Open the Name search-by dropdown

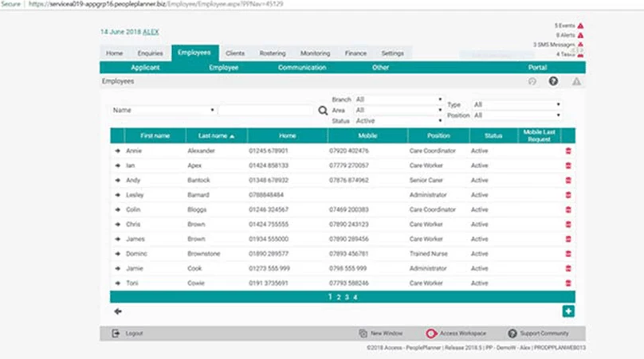coord(163,110)
